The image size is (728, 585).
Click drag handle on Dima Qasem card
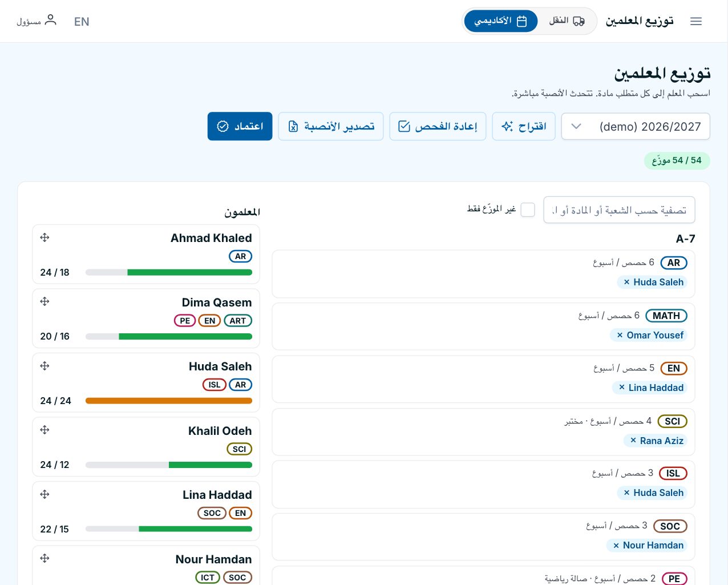[x=45, y=301]
